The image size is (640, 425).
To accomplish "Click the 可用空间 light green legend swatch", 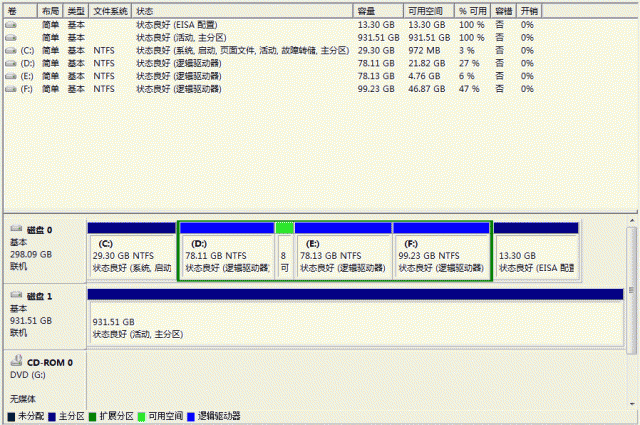I will coord(141,416).
